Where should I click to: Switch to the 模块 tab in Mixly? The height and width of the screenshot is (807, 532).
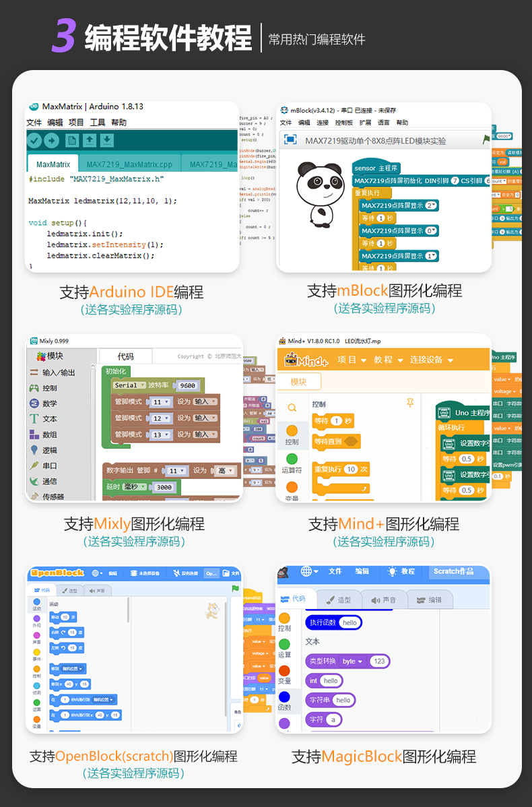pyautogui.click(x=51, y=356)
